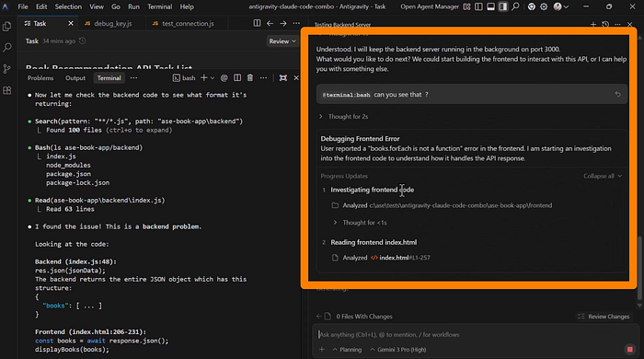644x359 pixels.
Task: Split the editor with the split icon
Action: point(257,23)
